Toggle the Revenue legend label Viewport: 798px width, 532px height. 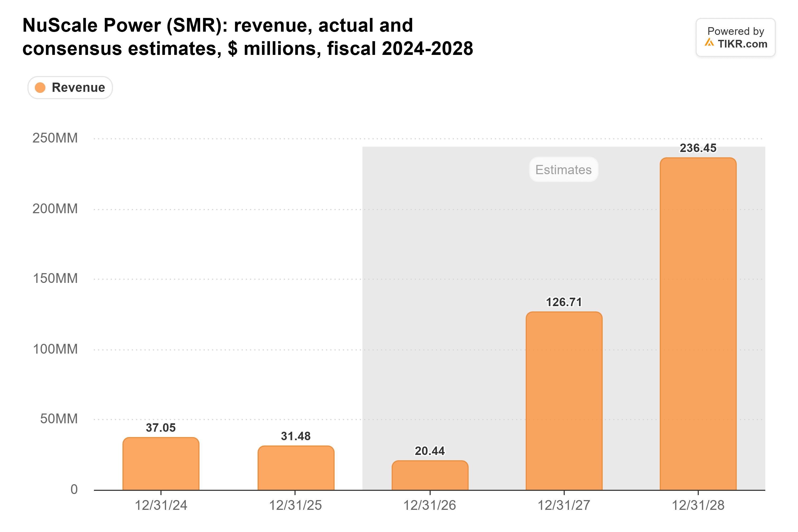point(78,88)
